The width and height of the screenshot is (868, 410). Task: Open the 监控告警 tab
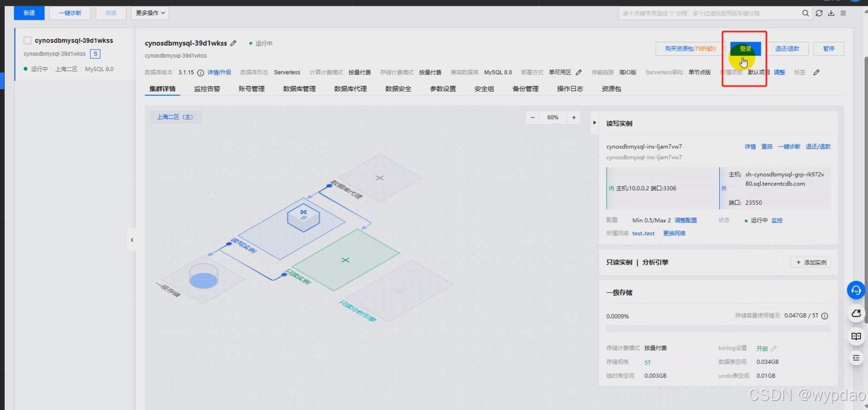[x=207, y=89]
